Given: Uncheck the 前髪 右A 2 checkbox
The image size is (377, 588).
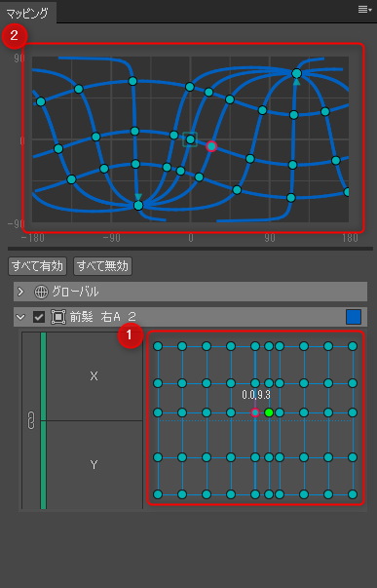Looking at the screenshot, I should 39,317.
